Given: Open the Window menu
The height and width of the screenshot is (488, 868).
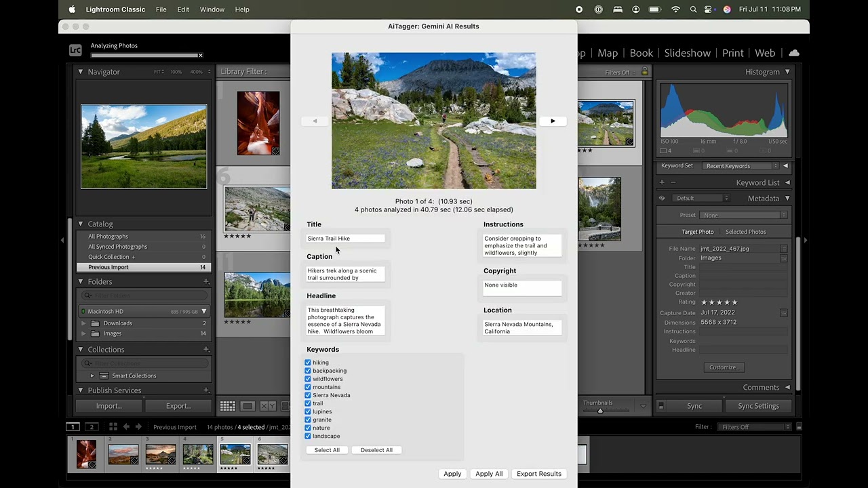Looking at the screenshot, I should click(212, 9).
